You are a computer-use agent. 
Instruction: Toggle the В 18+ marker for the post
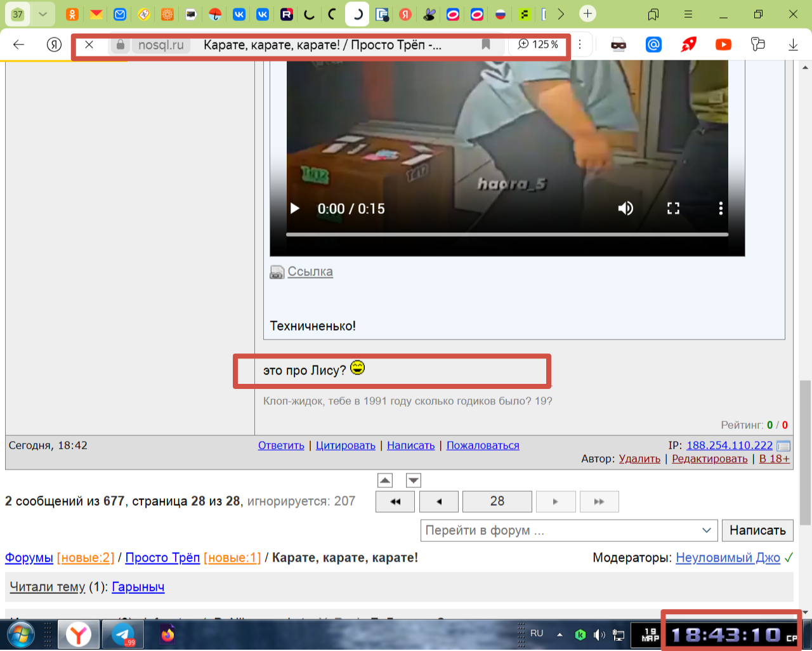point(774,459)
